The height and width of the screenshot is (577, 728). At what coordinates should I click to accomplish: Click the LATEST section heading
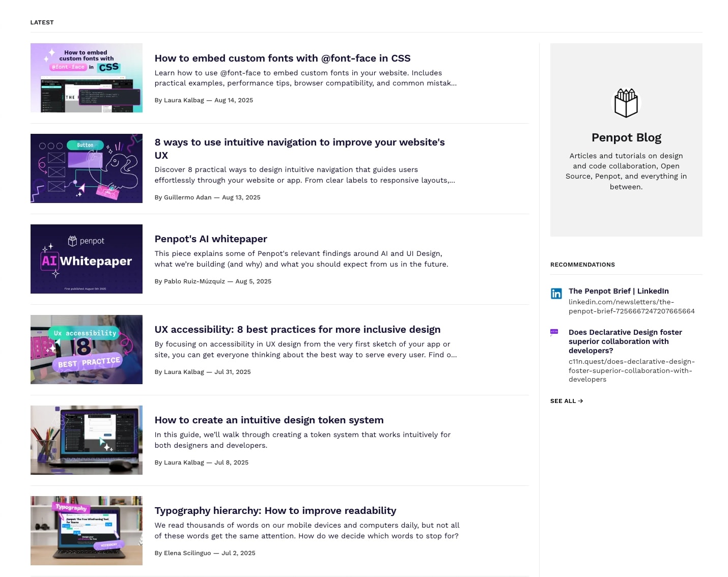pos(42,22)
